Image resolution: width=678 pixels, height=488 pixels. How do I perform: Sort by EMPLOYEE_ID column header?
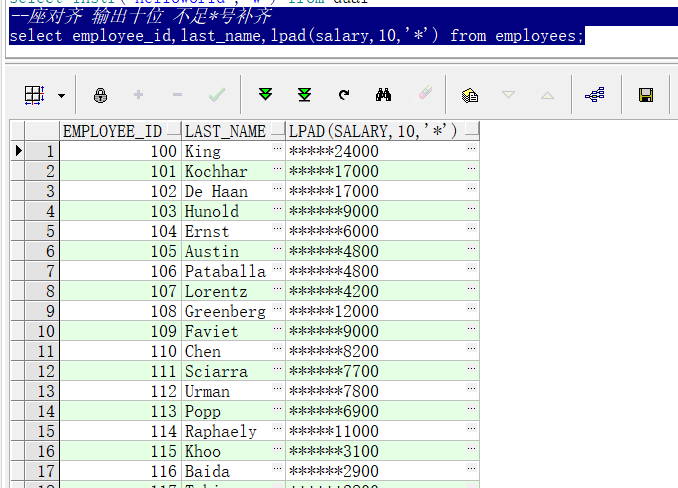point(120,131)
